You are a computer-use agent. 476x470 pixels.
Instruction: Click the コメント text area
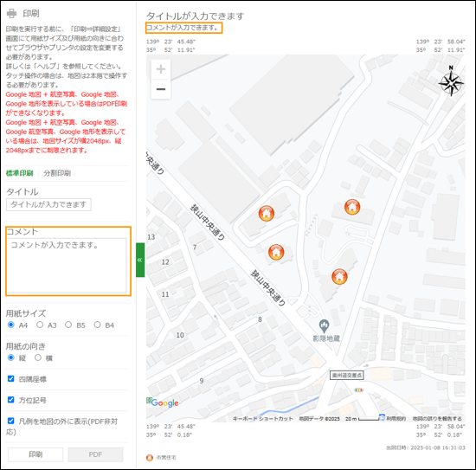[67, 266]
